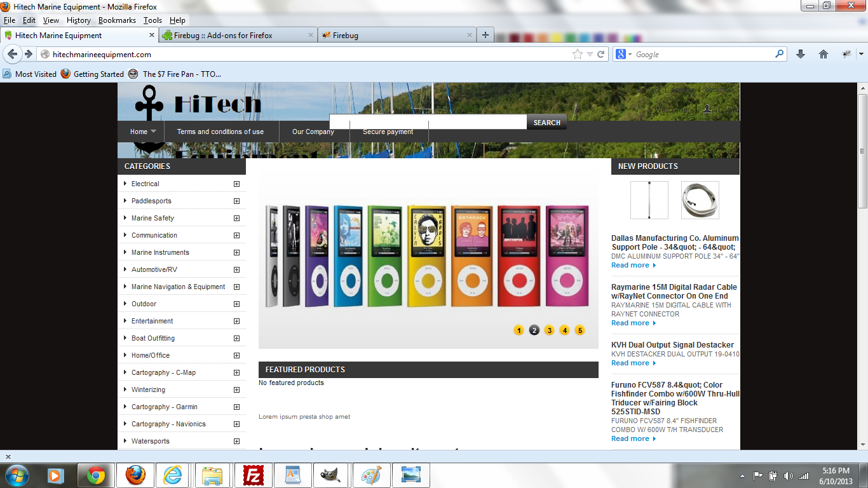Image resolution: width=868 pixels, height=488 pixels.
Task: Click the site search input field
Action: [428, 122]
